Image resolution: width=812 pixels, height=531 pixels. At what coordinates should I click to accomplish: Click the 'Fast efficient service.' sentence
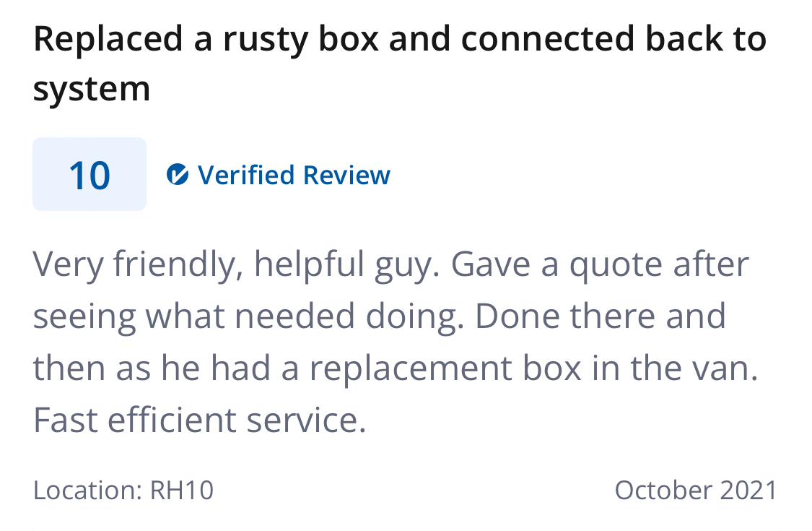pos(200,420)
